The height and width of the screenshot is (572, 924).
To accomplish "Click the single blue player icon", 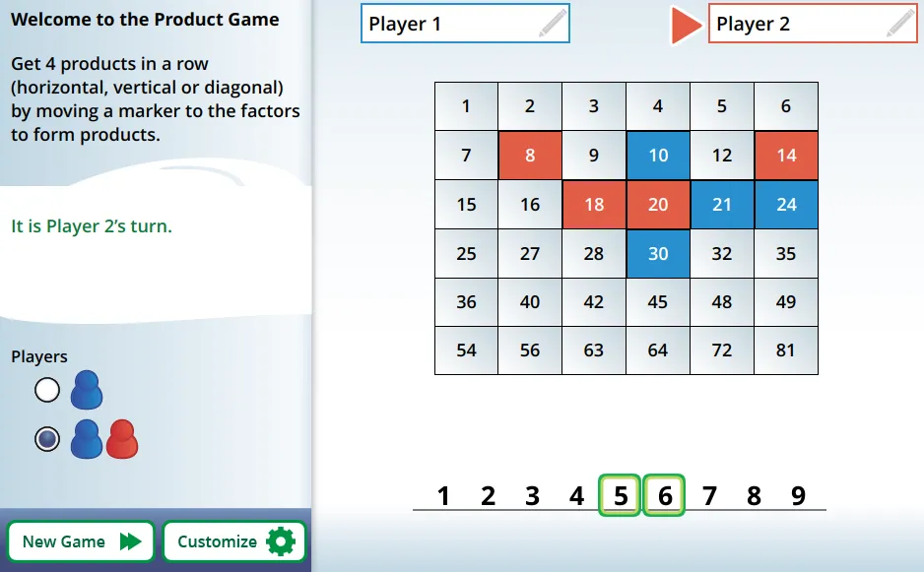I will point(87,391).
